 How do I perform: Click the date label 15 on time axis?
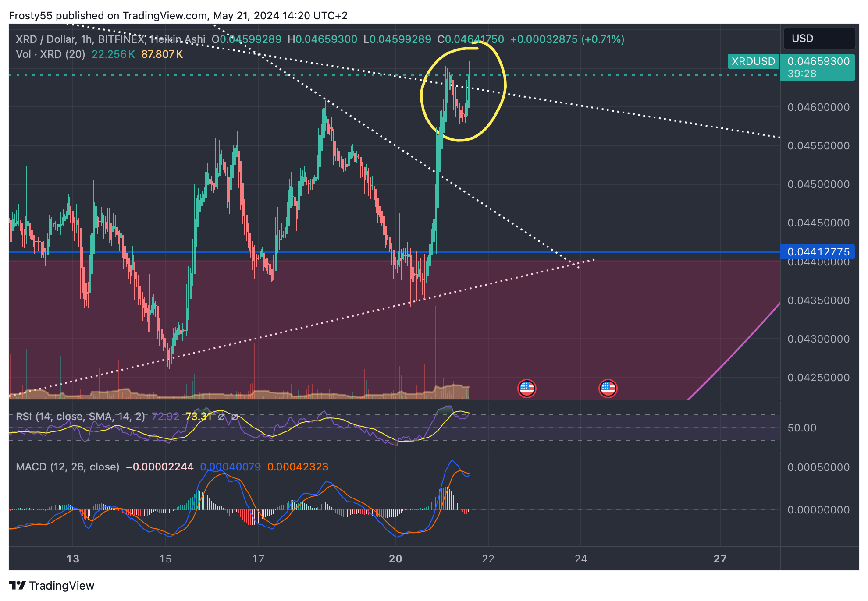coord(165,559)
